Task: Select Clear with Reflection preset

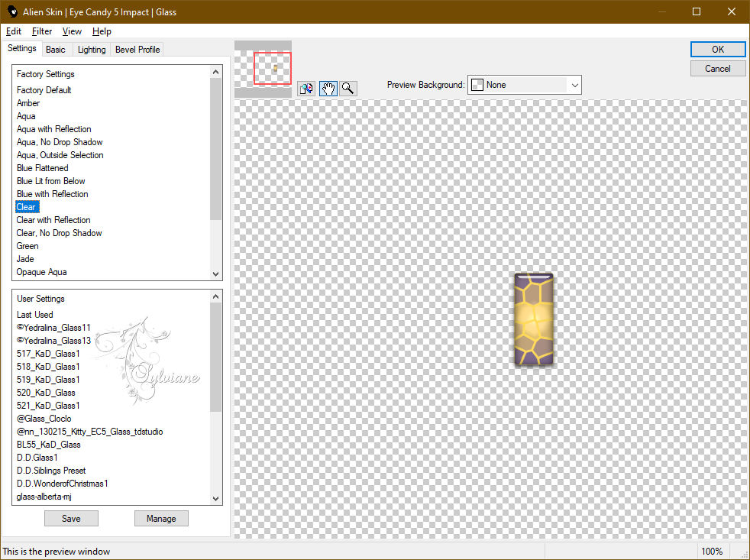Action: tap(53, 220)
